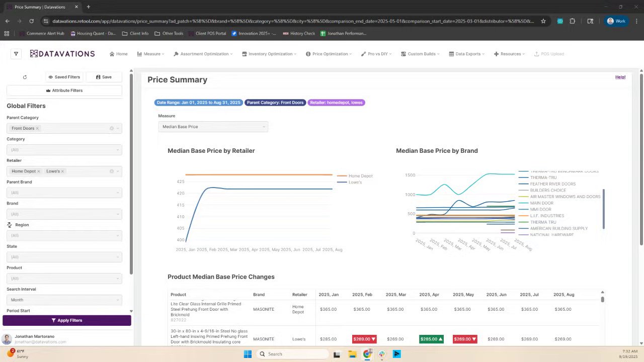Clear the Parent Category selection with its circular X
This screenshot has width=644, height=362.
tap(112, 129)
